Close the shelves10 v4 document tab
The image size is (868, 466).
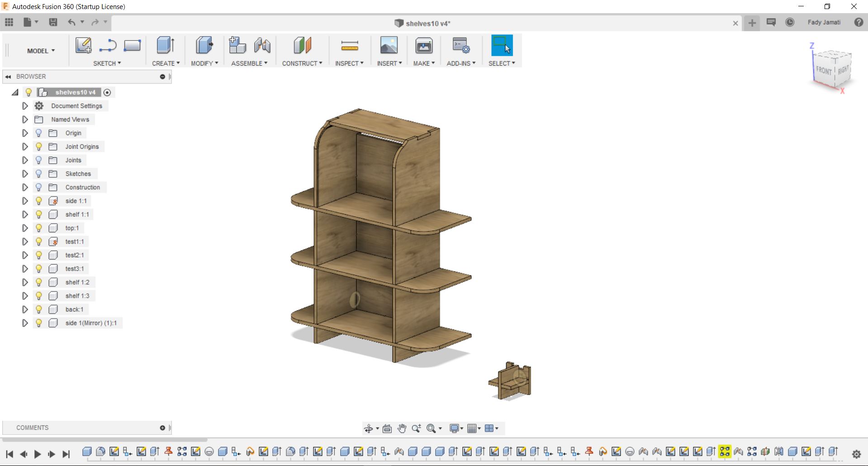pos(735,24)
